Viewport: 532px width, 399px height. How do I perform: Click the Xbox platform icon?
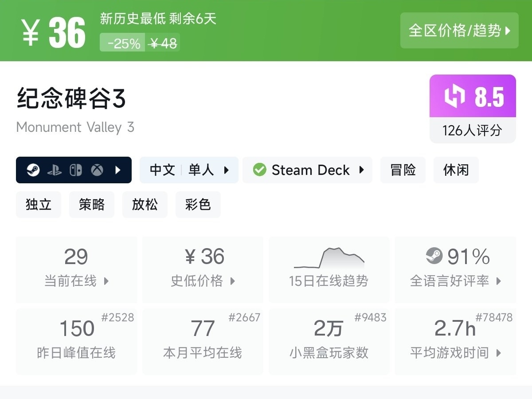coord(97,170)
